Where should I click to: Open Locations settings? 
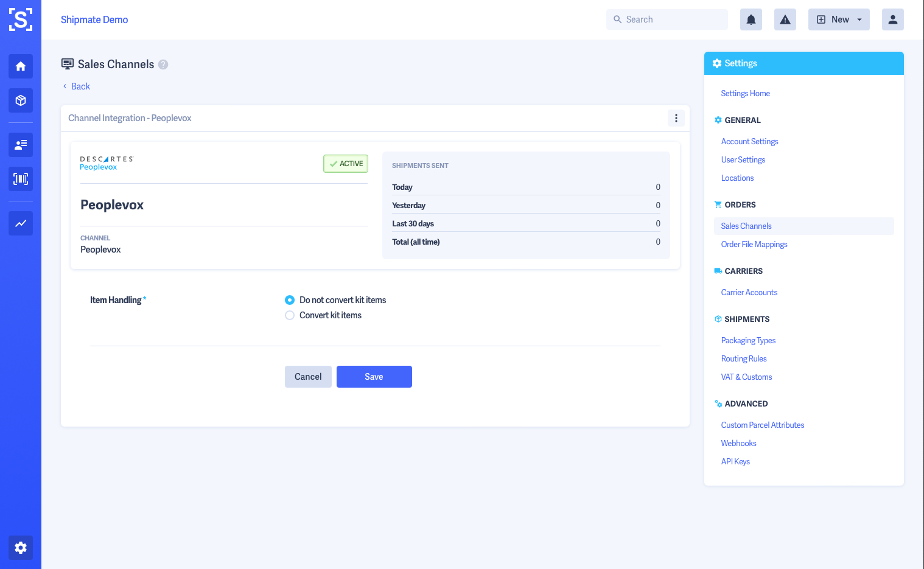coord(738,178)
